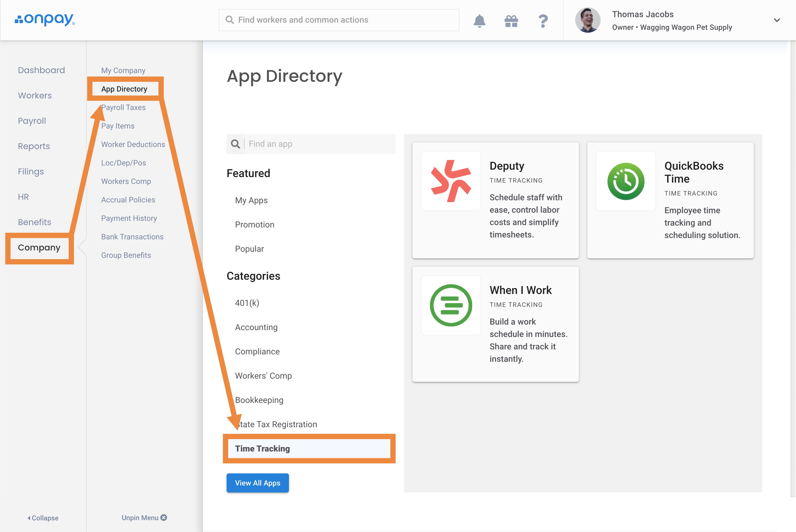The width and height of the screenshot is (796, 532).
Task: Open the help question mark
Action: [543, 21]
